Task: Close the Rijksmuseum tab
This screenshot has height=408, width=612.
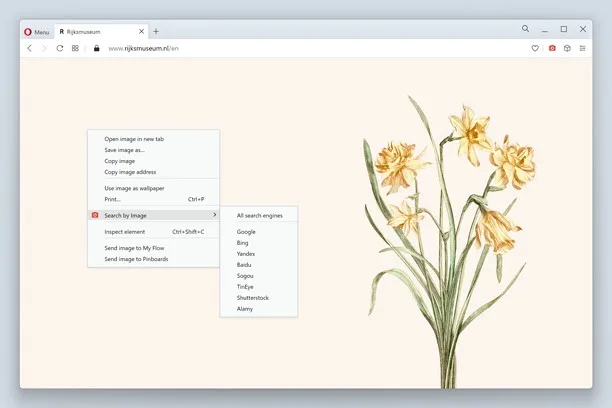Action: pos(141,31)
